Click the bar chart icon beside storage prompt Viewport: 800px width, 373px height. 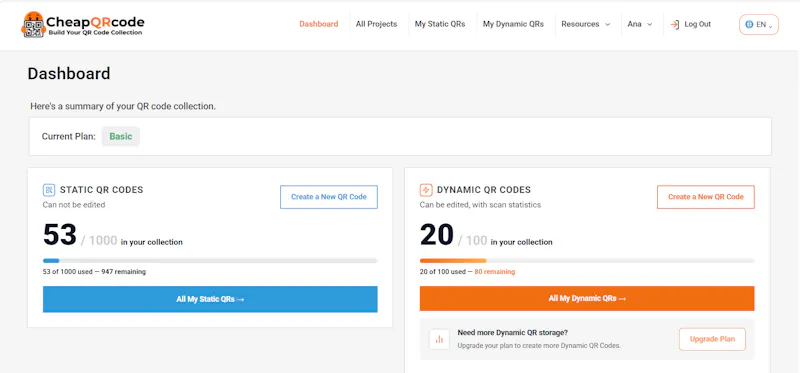439,339
